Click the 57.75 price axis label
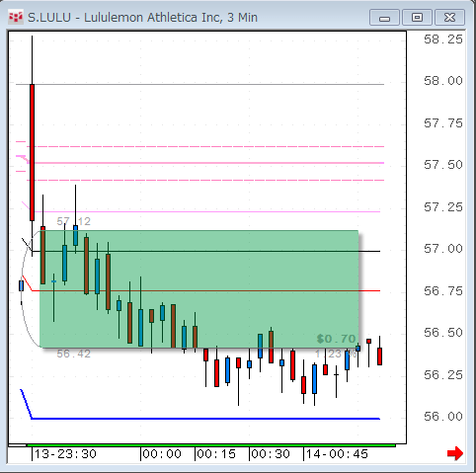 tap(443, 123)
